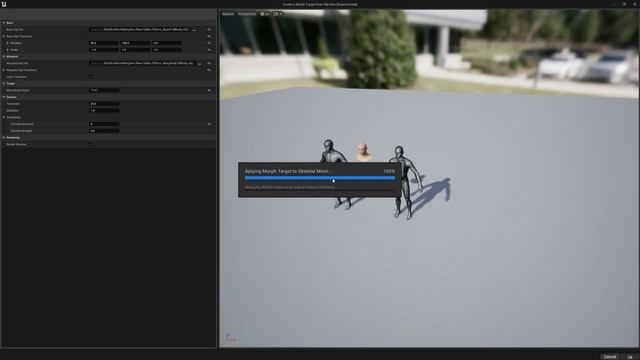Reset the Base Obj File path to default
Image resolution: width=640 pixels, height=360 pixels.
(x=209, y=29)
